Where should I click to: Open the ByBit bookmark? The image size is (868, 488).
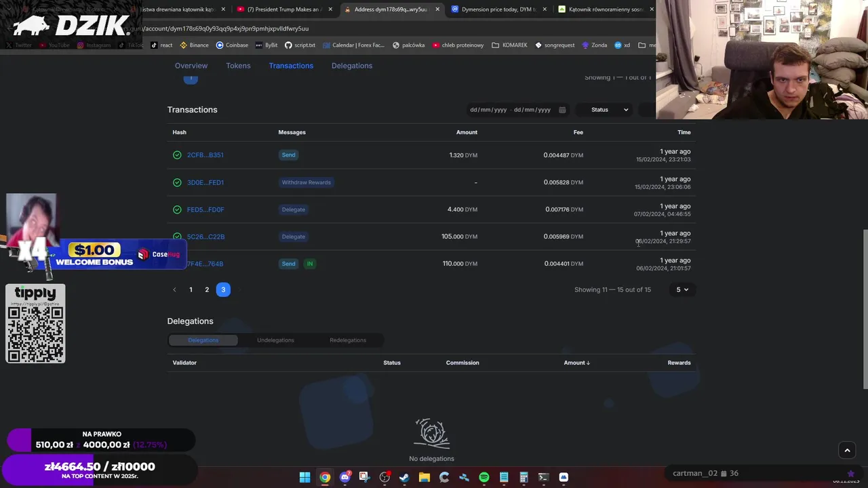tap(266, 45)
